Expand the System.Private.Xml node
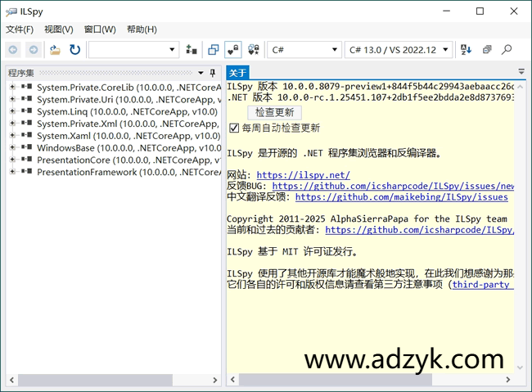The width and height of the screenshot is (532, 392). tap(12, 124)
